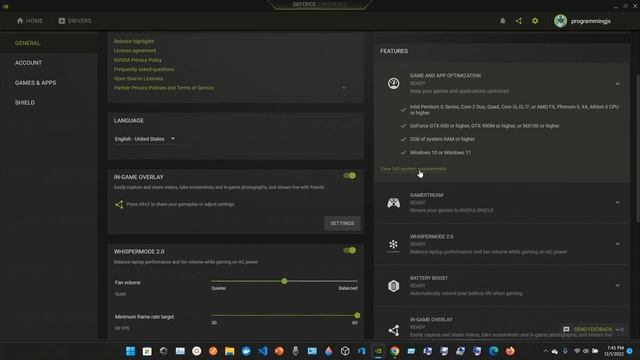Open the notifications bell icon
Image resolution: width=640 pixels, height=360 pixels.
click(x=502, y=21)
